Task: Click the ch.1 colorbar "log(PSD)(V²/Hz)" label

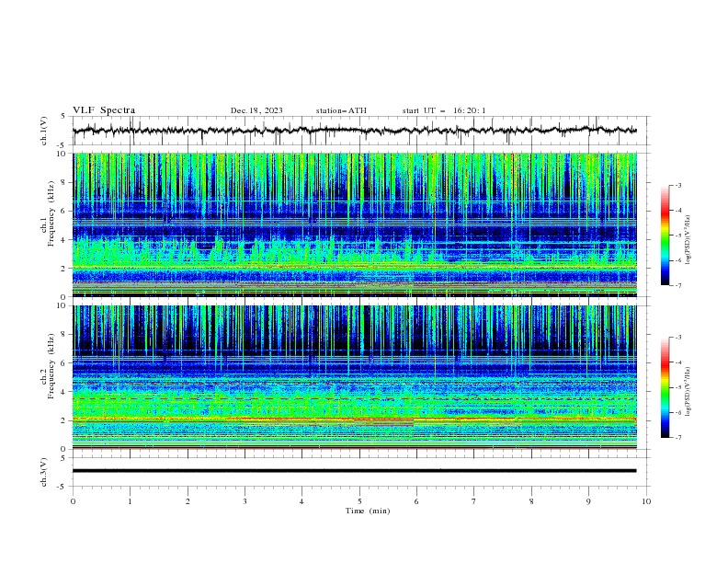Action: click(x=688, y=240)
